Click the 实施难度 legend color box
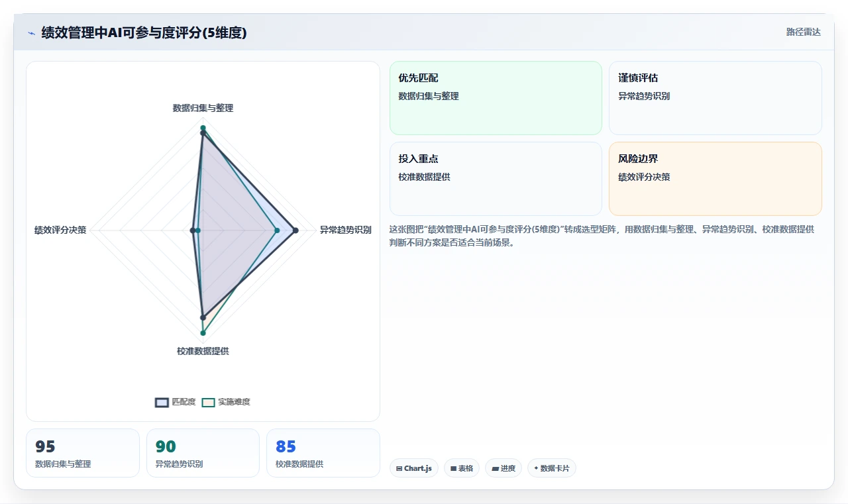Viewport: 848px width, 504px height. click(x=209, y=402)
